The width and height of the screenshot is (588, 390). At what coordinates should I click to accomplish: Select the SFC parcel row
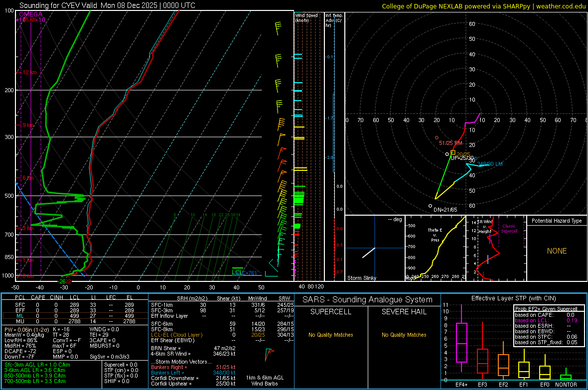(75, 305)
